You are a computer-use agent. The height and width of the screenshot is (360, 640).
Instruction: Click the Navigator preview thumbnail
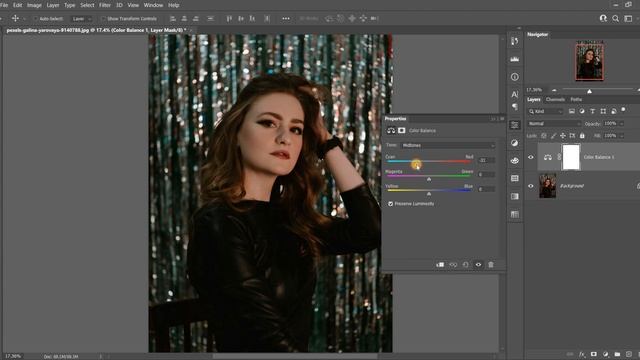point(589,60)
